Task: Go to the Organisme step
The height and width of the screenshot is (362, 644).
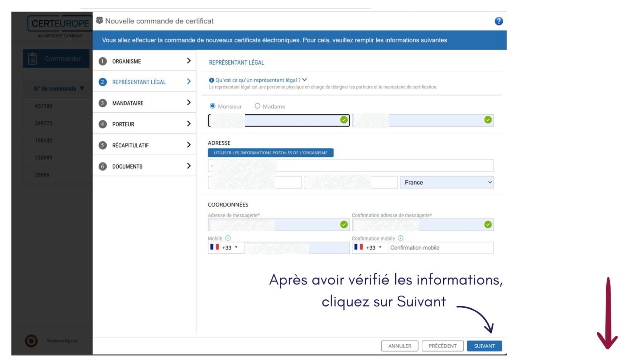Action: click(144, 61)
